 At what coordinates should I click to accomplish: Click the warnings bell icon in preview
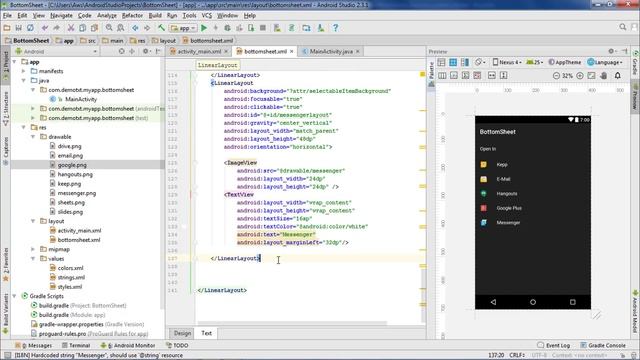coord(618,76)
